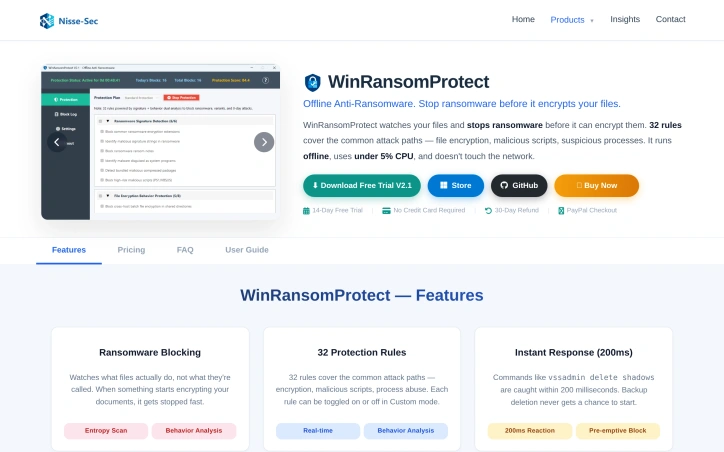This screenshot has height=452, width=724.
Task: Toggle the File Encryption Behavior Protection group checkbox
Action: (x=100, y=196)
